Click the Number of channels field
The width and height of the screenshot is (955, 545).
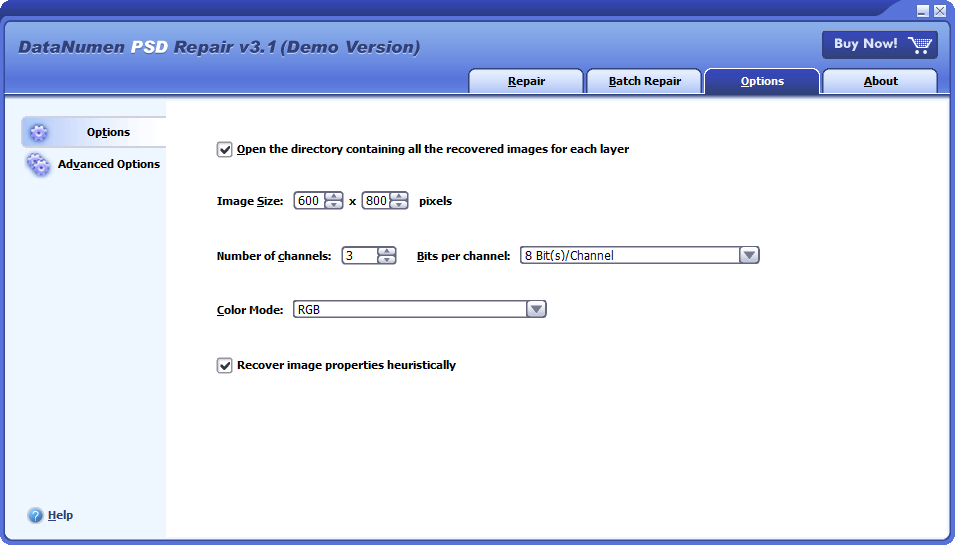pos(360,255)
